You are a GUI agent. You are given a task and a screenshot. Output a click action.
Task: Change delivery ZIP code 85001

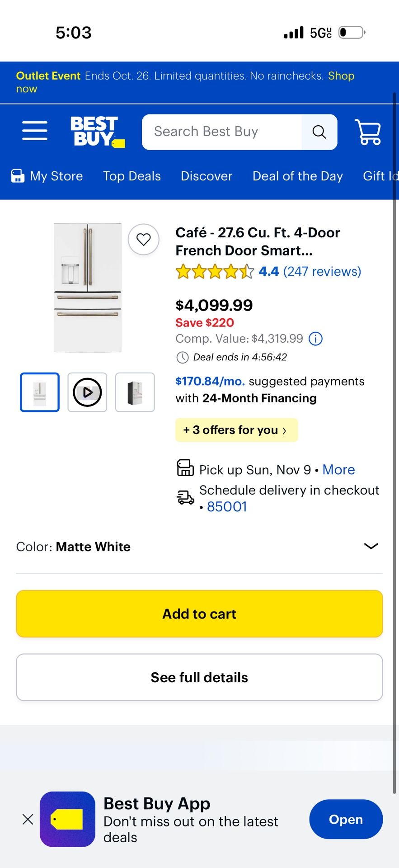(x=227, y=507)
